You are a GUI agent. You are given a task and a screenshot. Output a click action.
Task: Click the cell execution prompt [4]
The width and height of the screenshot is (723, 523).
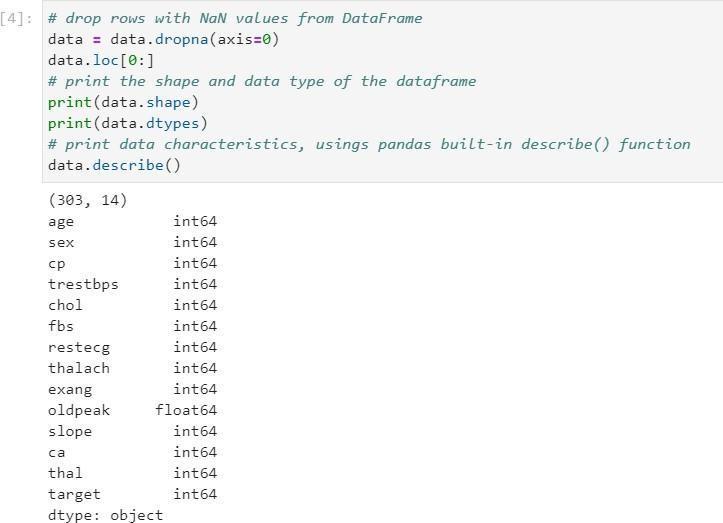pyautogui.click(x=18, y=18)
